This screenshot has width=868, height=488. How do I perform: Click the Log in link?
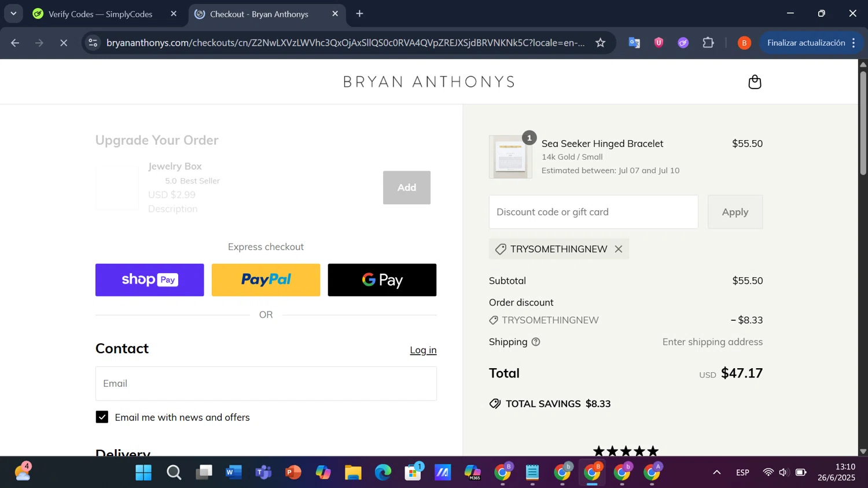click(x=423, y=350)
